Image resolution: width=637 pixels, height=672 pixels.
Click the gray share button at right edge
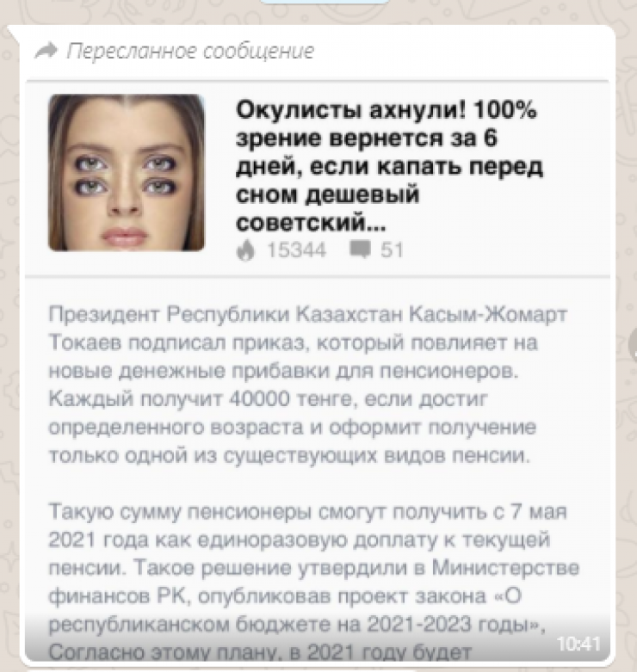coord(633,345)
